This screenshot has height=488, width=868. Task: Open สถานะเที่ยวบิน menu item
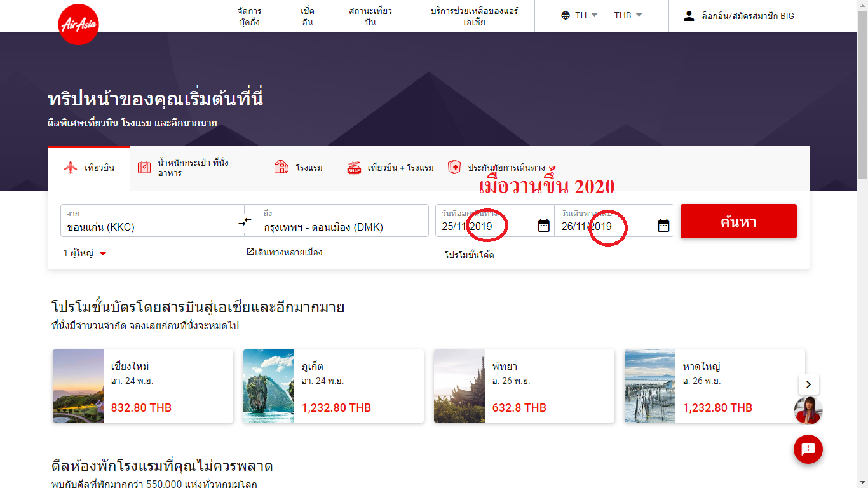[x=370, y=17]
